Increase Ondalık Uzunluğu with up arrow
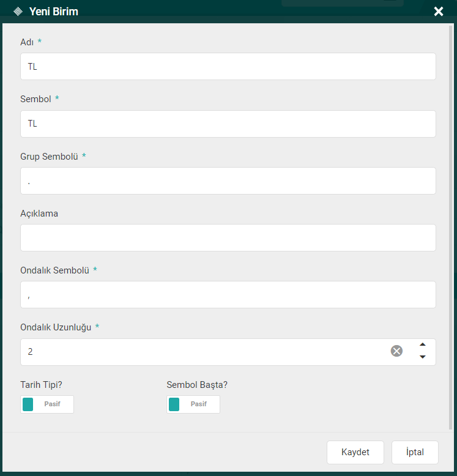Screen dimensions: 457x476 [x=422, y=344]
